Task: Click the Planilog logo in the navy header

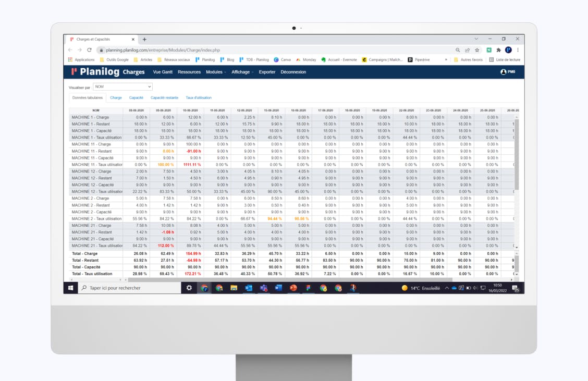Action: [x=95, y=71]
